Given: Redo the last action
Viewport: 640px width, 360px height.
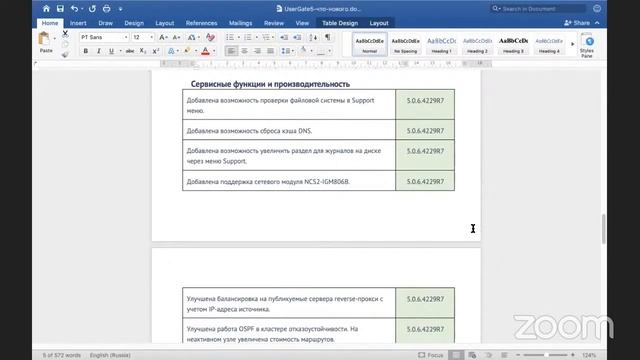Looking at the screenshot, I should click(92, 9).
